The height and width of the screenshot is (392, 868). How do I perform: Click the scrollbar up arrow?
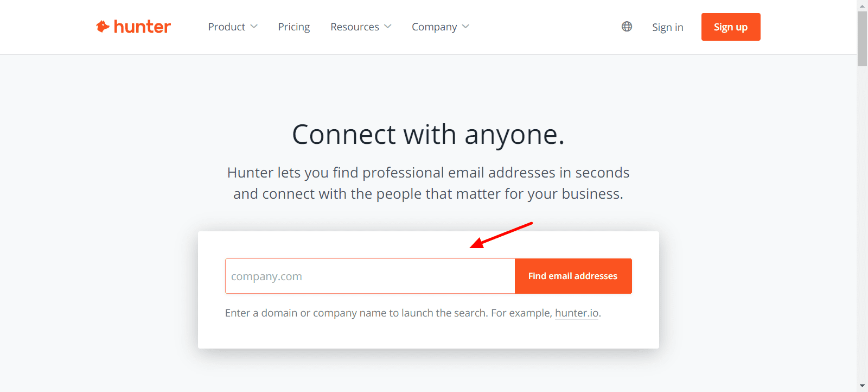point(862,5)
